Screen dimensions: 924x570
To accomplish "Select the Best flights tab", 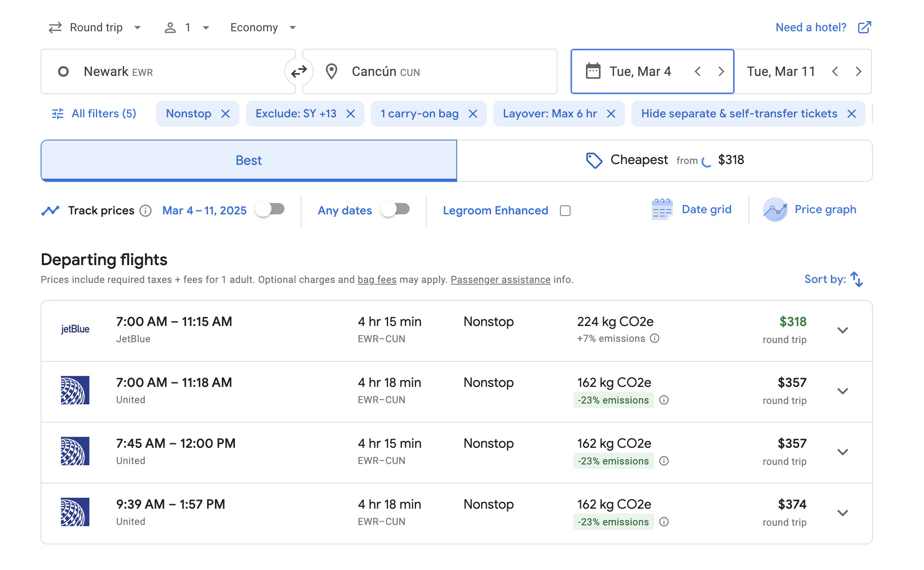I will (248, 160).
